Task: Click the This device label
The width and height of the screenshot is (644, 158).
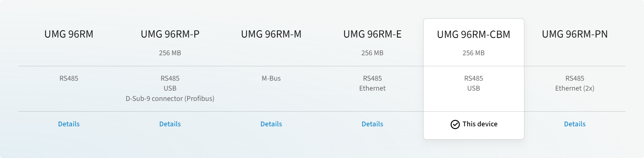Action: pos(480,124)
